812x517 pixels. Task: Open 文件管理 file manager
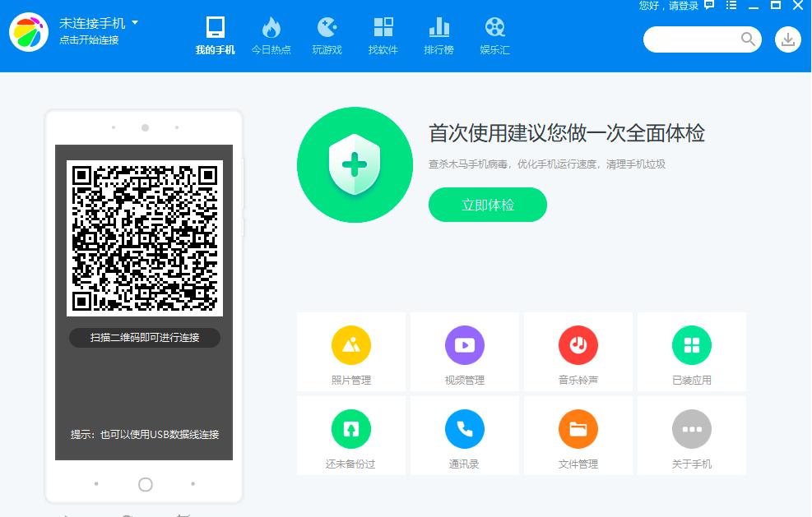(x=578, y=436)
